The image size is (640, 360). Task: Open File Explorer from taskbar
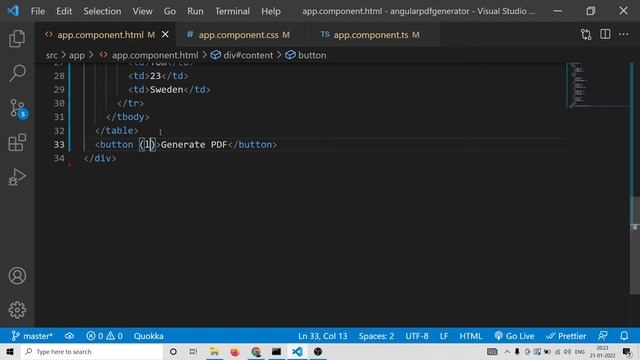tap(214, 351)
